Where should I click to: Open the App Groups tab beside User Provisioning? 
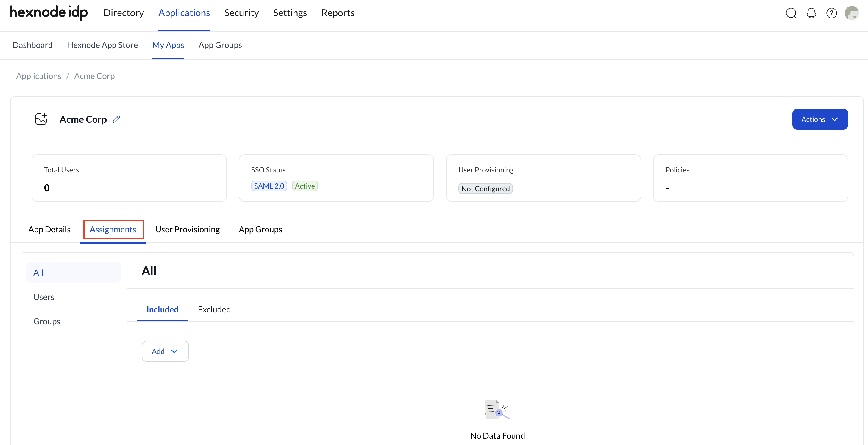tap(260, 229)
